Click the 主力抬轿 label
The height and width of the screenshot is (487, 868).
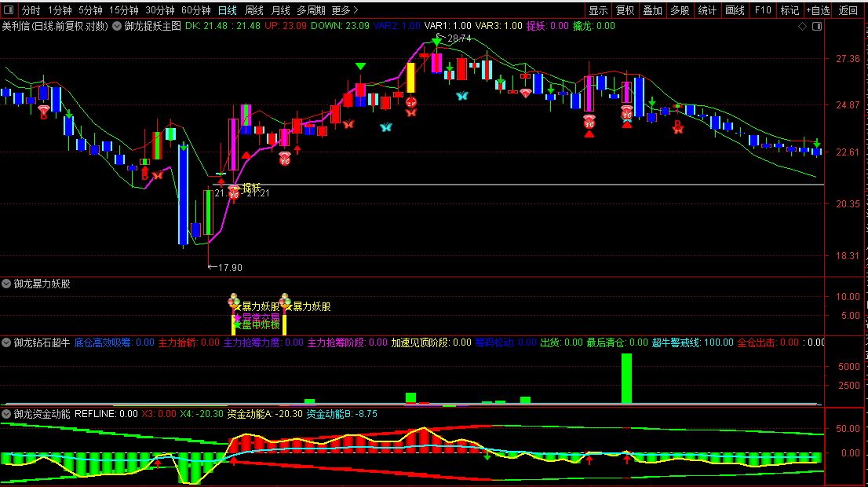pos(189,343)
